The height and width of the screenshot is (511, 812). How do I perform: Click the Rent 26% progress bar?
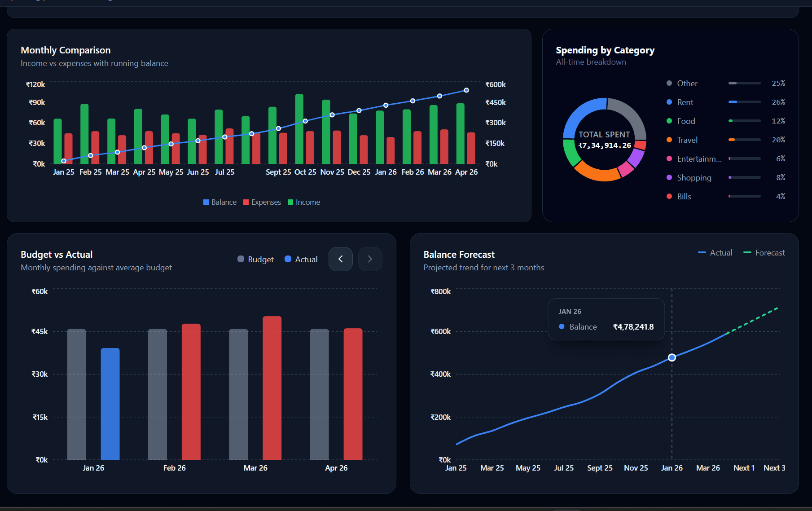[x=744, y=102]
